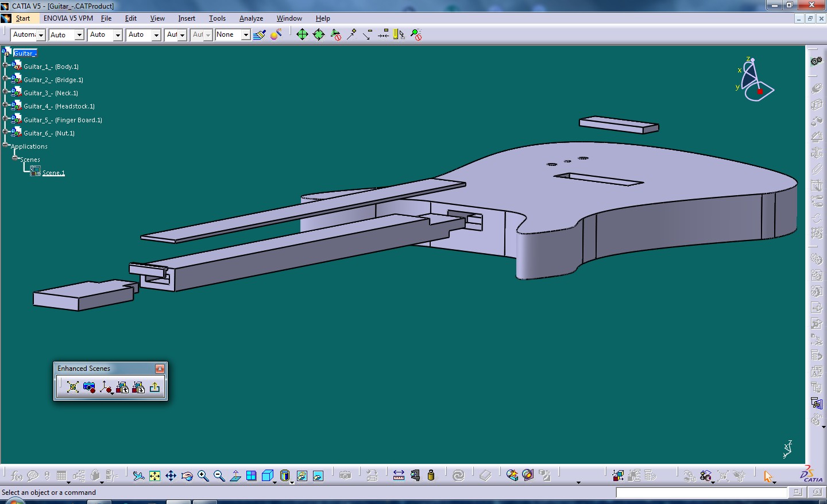Open the File menu
Screen dimensions: 827x504
(x=106, y=18)
